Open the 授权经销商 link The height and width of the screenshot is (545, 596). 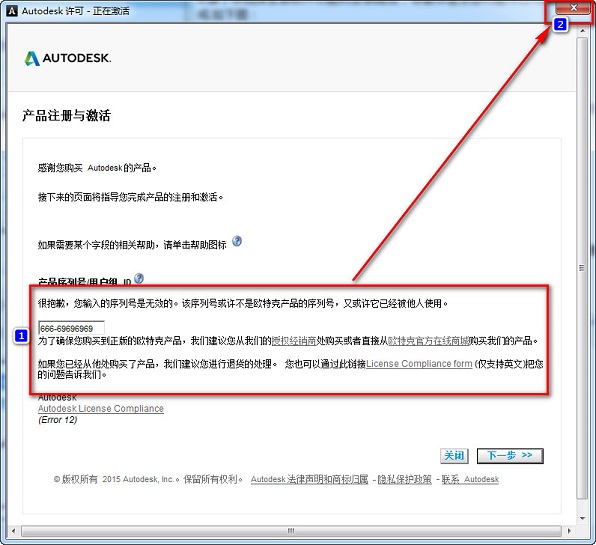(x=294, y=341)
